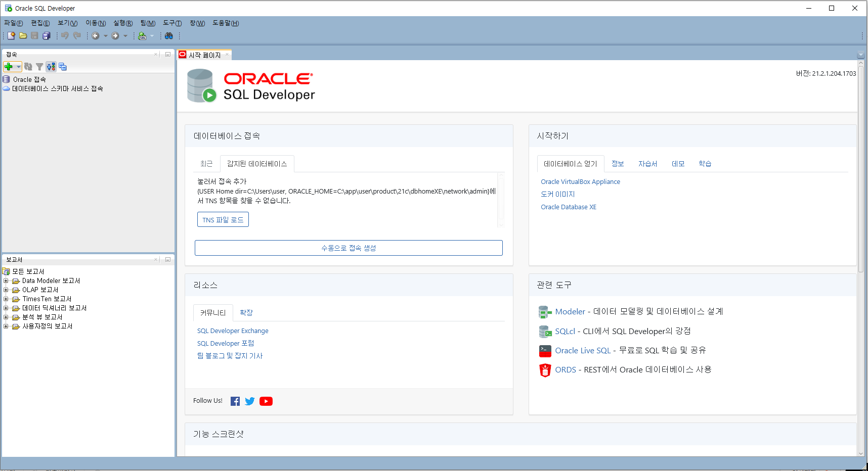Switch to the 확장 resources tab
868x471 pixels.
(x=246, y=313)
